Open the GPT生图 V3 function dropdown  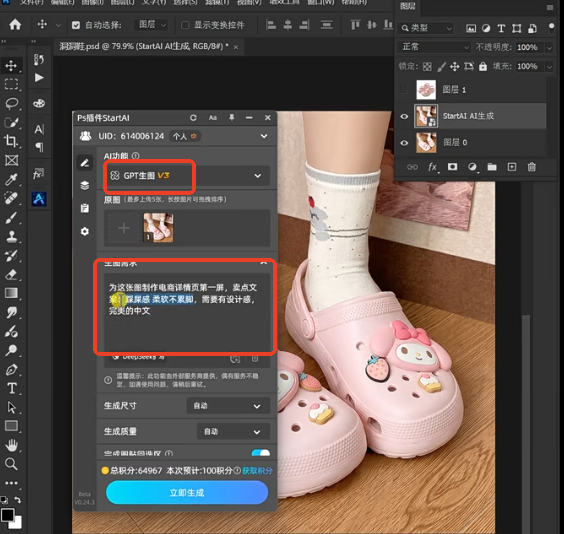tap(187, 175)
